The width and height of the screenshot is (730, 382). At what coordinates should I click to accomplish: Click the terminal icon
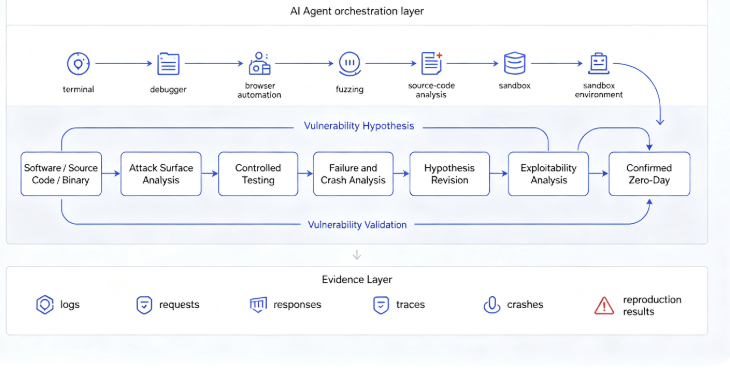click(78, 64)
